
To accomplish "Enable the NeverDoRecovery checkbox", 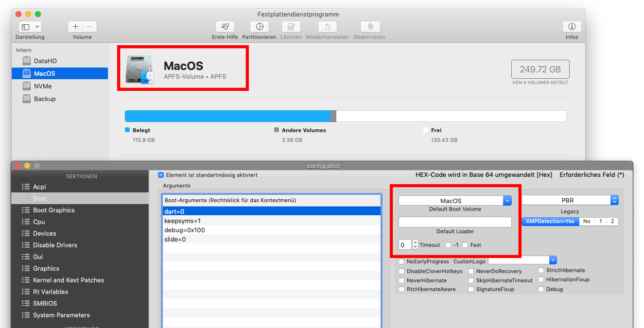I will pos(471,271).
